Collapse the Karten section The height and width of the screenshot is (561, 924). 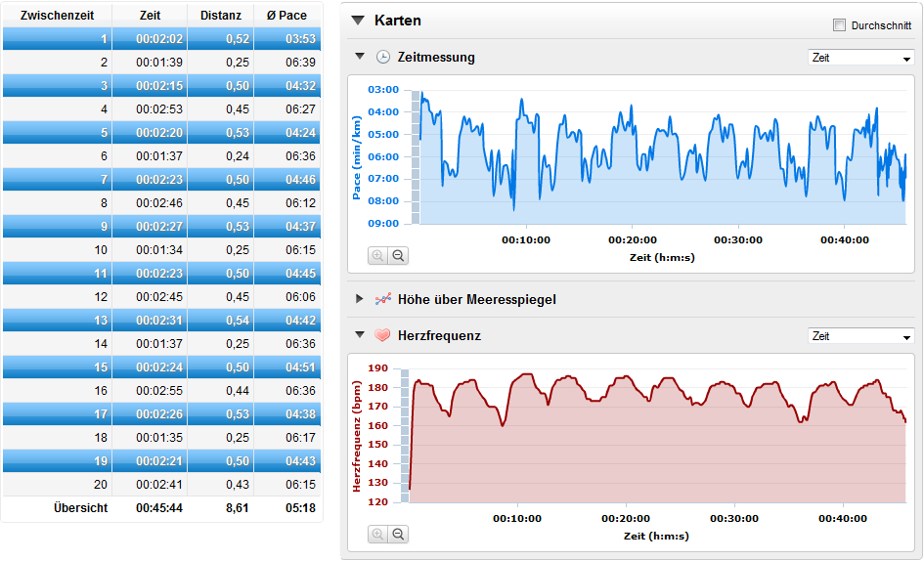(x=358, y=21)
